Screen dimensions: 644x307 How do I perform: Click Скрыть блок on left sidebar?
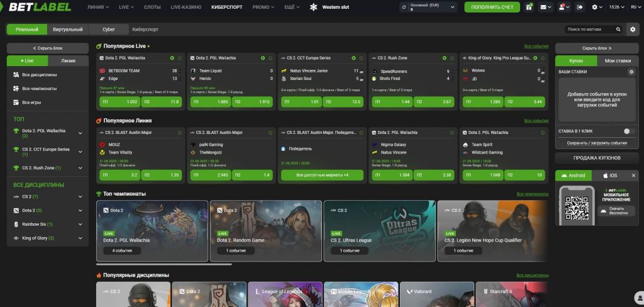point(48,48)
